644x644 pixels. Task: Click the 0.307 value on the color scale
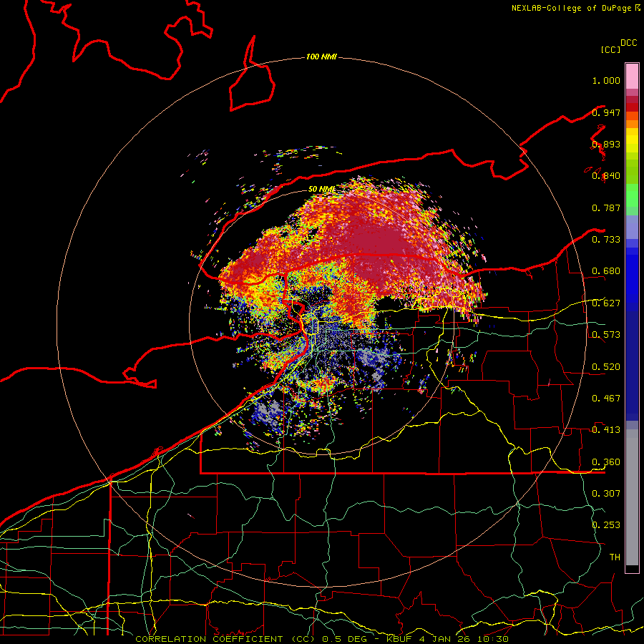pyautogui.click(x=606, y=494)
